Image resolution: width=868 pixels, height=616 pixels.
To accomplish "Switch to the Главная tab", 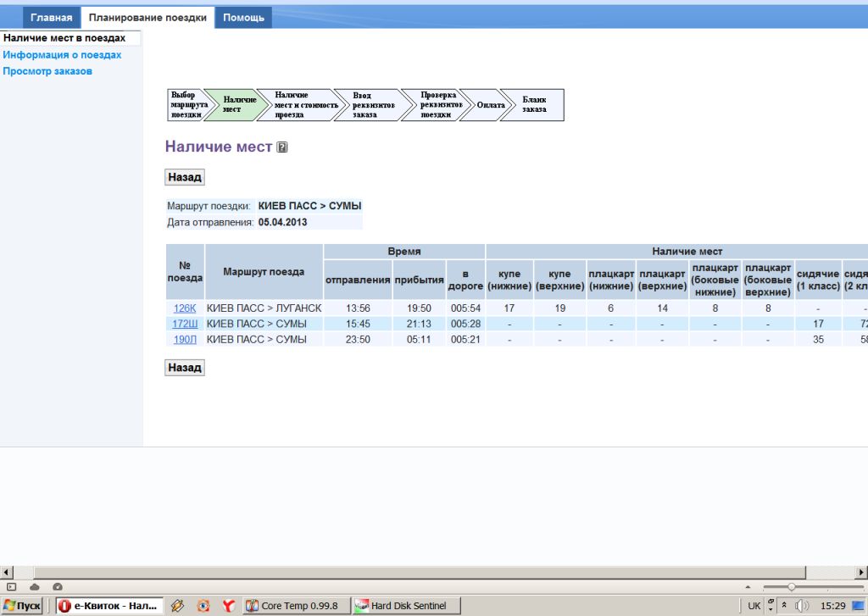I will coord(52,17).
